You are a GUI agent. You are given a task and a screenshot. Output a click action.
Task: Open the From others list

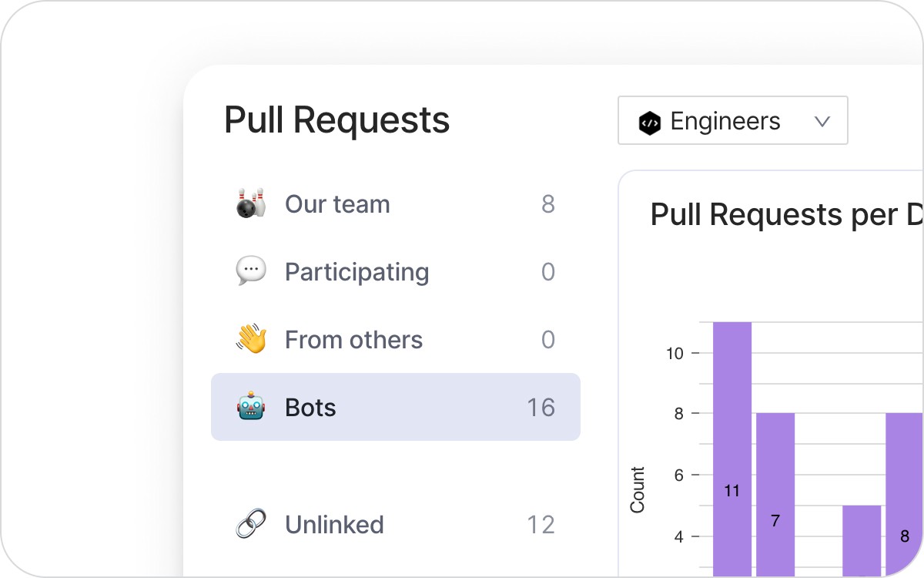[x=353, y=340]
